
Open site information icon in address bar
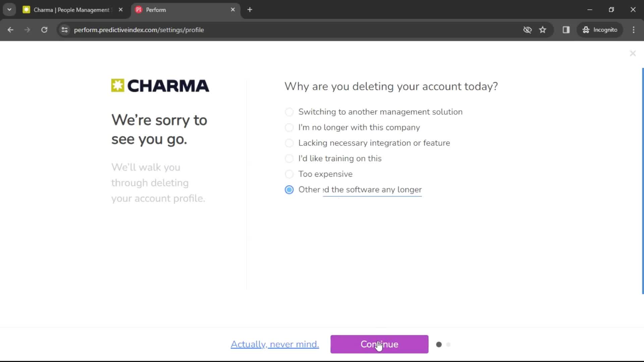(65, 30)
